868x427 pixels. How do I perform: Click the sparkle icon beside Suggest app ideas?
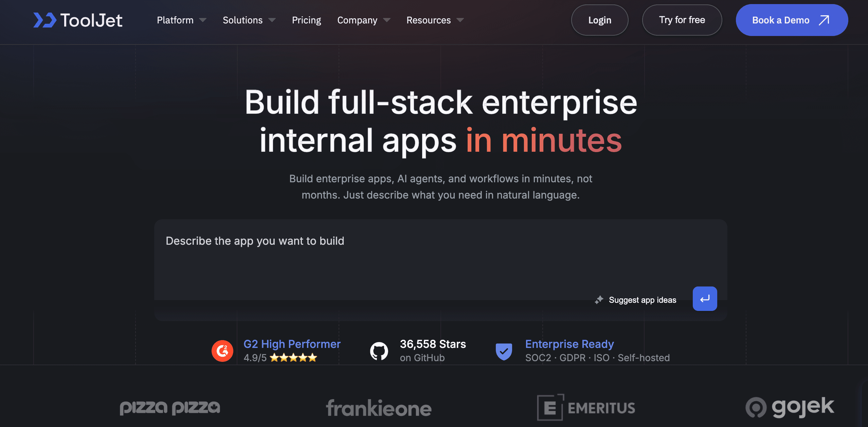(599, 300)
